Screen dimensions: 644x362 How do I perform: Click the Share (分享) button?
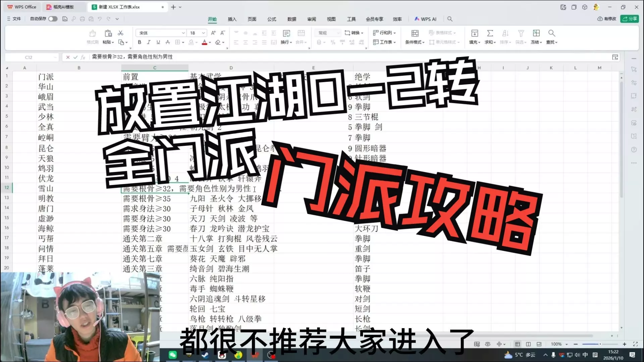630,19
